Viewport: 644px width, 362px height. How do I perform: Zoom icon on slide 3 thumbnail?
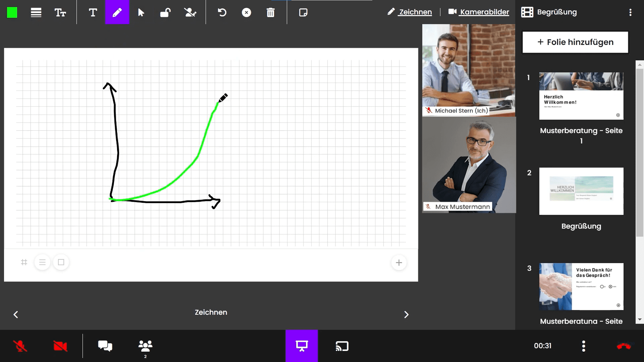coord(618,305)
